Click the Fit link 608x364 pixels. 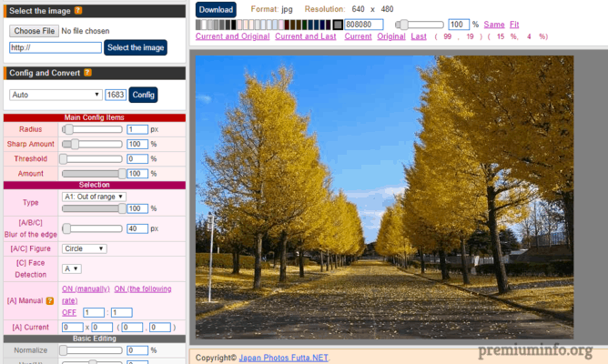(x=514, y=25)
